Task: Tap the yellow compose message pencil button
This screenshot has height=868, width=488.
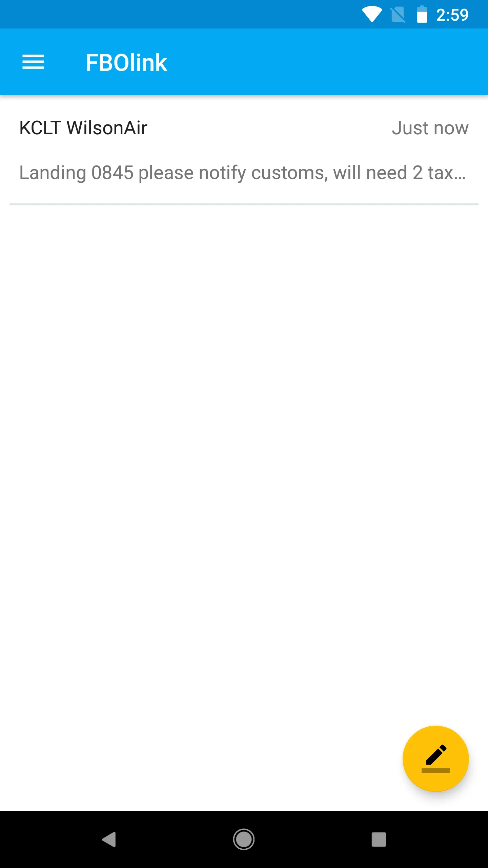Action: (x=435, y=759)
